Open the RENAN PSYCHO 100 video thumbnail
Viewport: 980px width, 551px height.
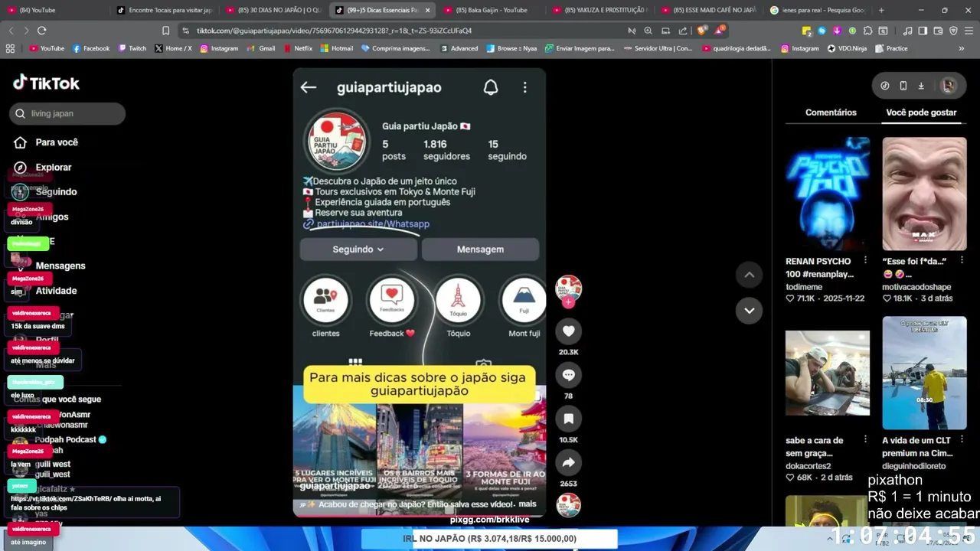[x=828, y=194]
